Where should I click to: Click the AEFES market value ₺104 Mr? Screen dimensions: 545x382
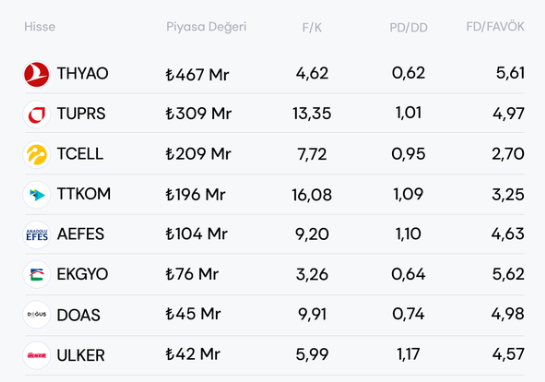[x=196, y=234]
